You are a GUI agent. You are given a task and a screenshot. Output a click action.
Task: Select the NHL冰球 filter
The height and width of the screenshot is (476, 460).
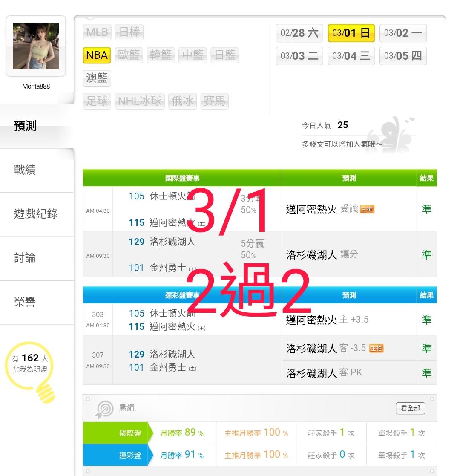[140, 101]
